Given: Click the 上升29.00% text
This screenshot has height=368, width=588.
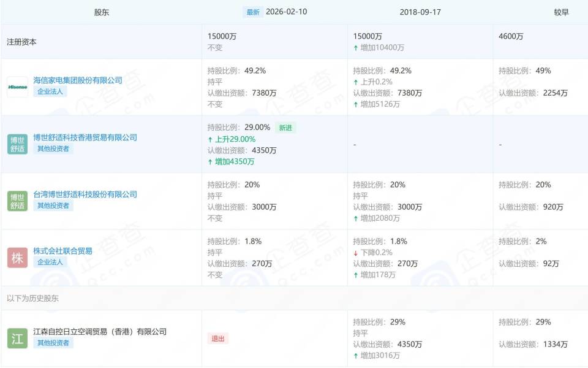Looking at the screenshot, I should pyautogui.click(x=232, y=139).
